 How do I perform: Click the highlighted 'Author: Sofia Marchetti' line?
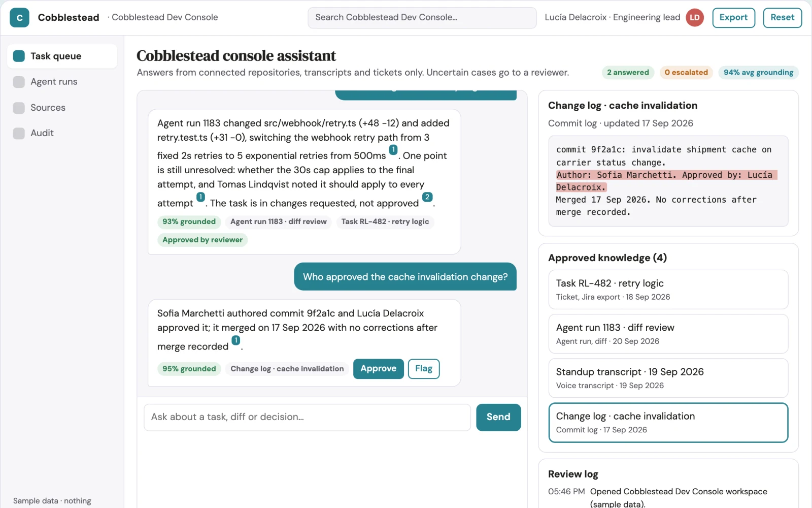[666, 181]
